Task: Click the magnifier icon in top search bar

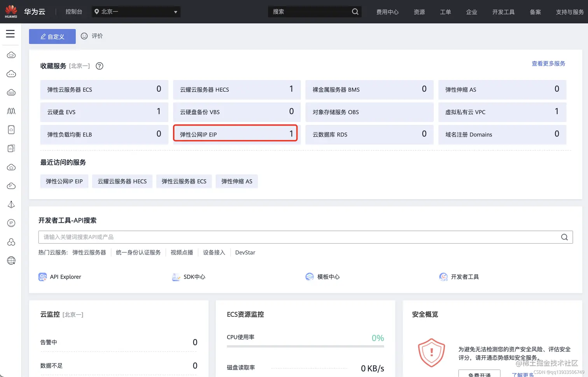Action: click(x=355, y=12)
